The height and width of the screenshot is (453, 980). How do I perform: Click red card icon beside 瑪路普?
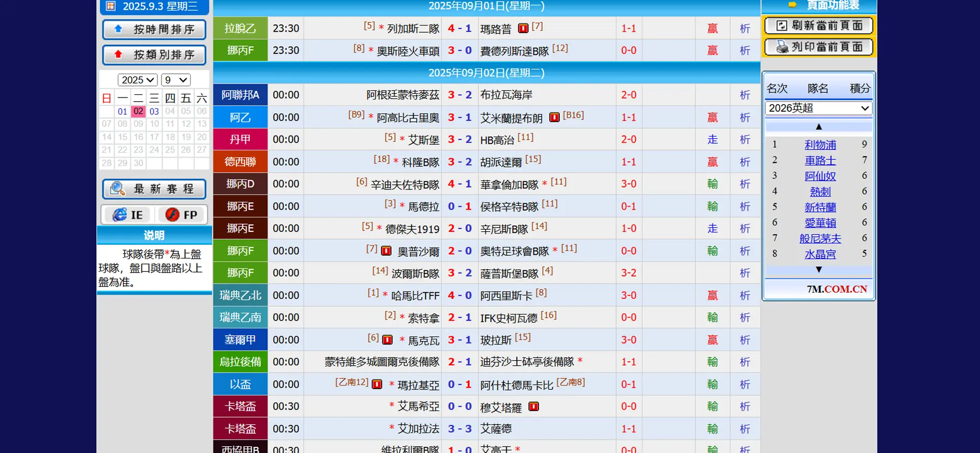tap(523, 29)
